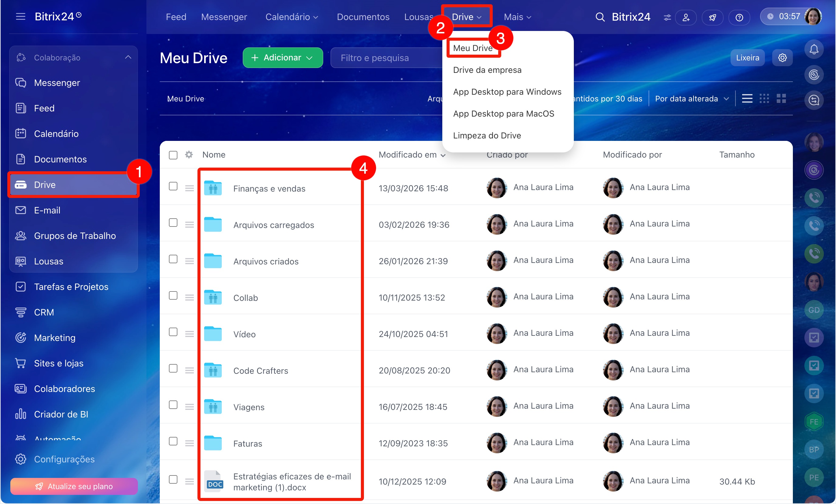Click the invite user icon
The image size is (836, 504).
[686, 17]
